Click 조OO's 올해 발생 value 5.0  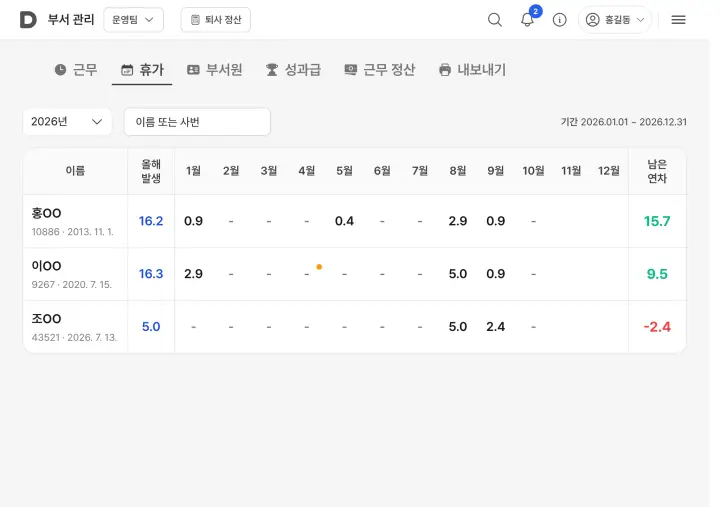pyautogui.click(x=151, y=327)
